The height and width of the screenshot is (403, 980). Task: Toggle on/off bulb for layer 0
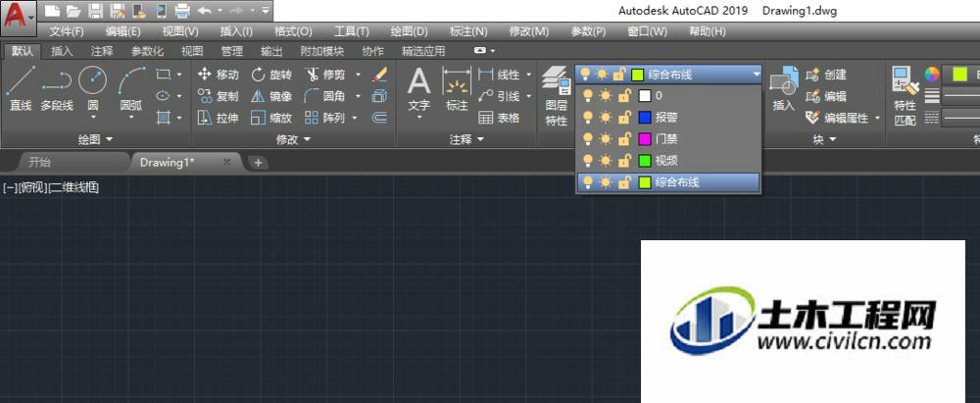pyautogui.click(x=586, y=96)
